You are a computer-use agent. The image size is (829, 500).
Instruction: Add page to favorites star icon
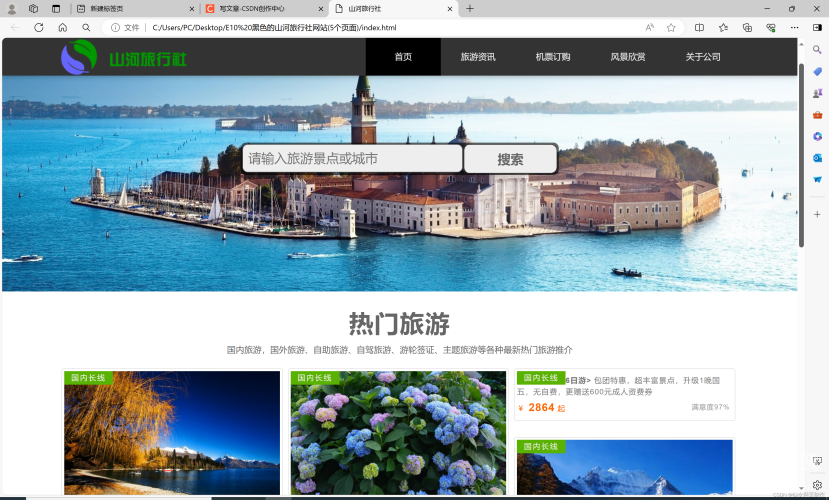671,27
